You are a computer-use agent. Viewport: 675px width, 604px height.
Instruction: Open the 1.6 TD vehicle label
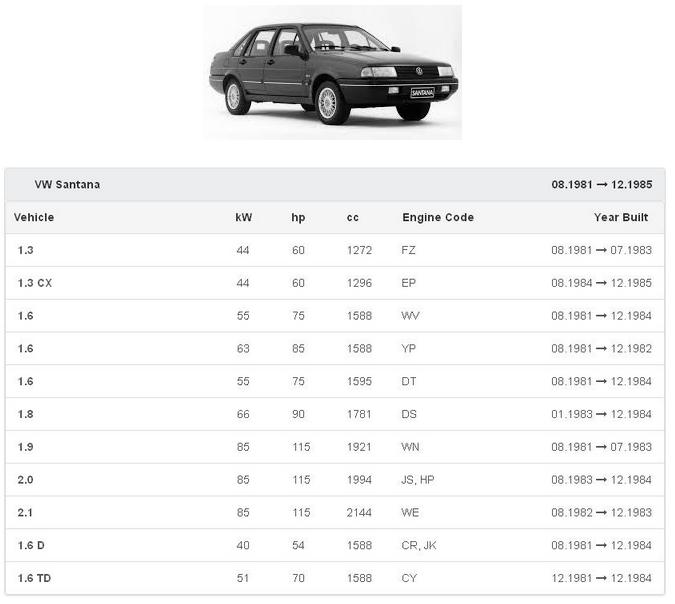[x=34, y=578]
